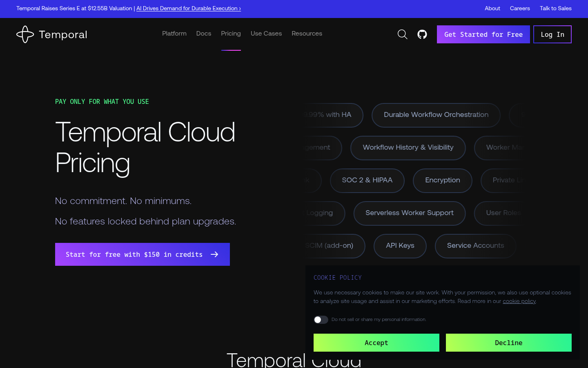Toggle the do-not-sell personal information switch
The width and height of the screenshot is (588, 368).
(321, 320)
